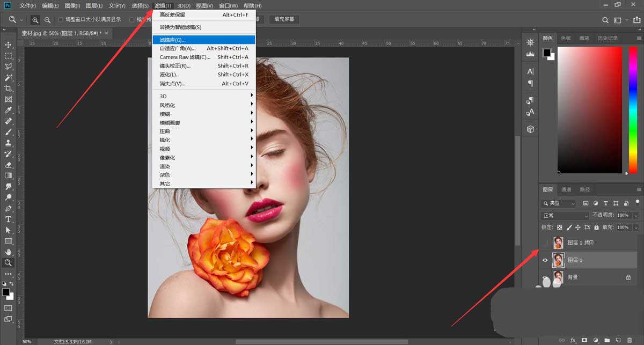Click the zoom out magnifier in options bar
Image resolution: width=644 pixels, height=345 pixels.
point(47,20)
